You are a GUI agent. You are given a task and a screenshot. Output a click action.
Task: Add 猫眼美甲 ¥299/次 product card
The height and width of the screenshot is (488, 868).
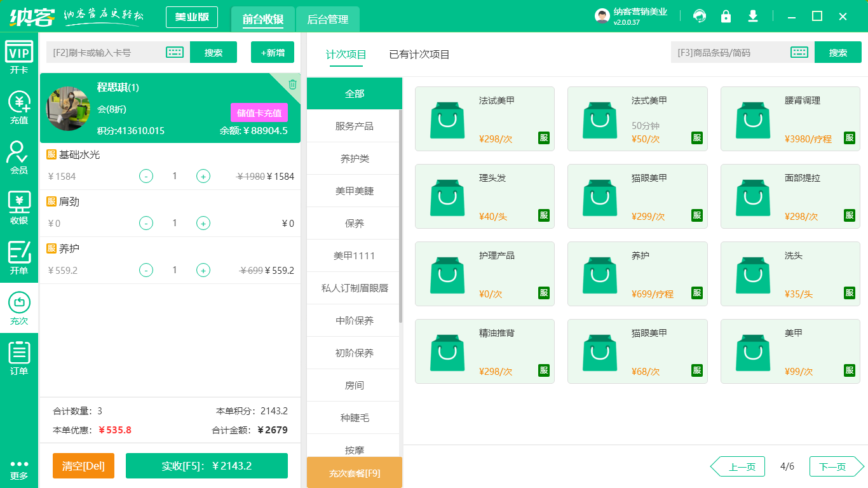[x=637, y=196]
